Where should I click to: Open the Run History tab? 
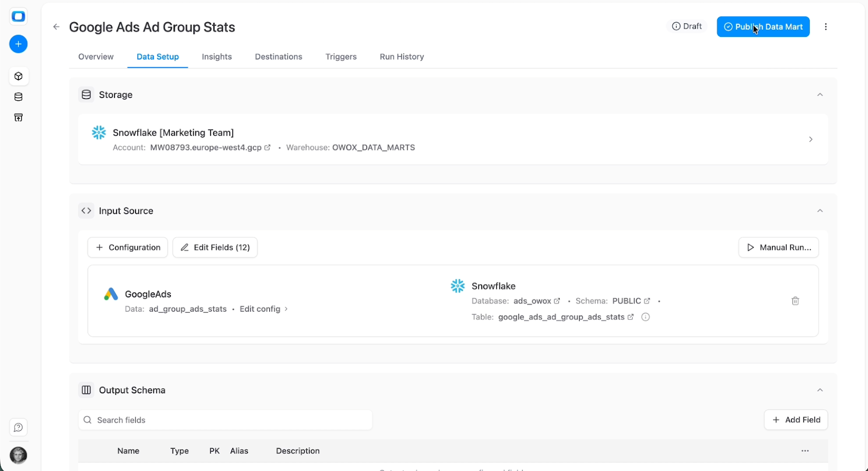(x=402, y=57)
